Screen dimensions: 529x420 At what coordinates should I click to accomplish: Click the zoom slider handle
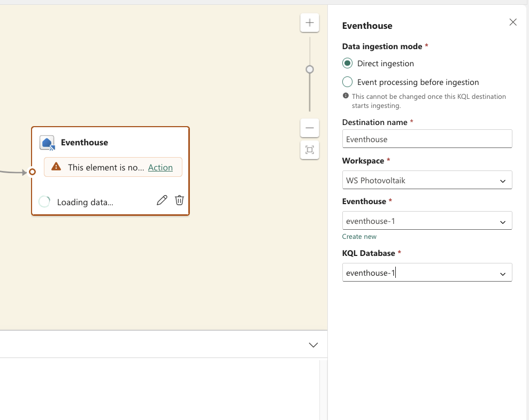pos(310,69)
